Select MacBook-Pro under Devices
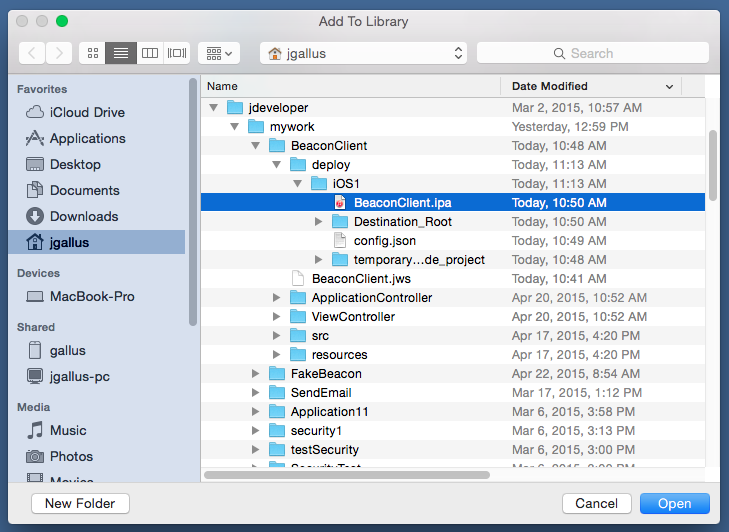 tap(97, 296)
